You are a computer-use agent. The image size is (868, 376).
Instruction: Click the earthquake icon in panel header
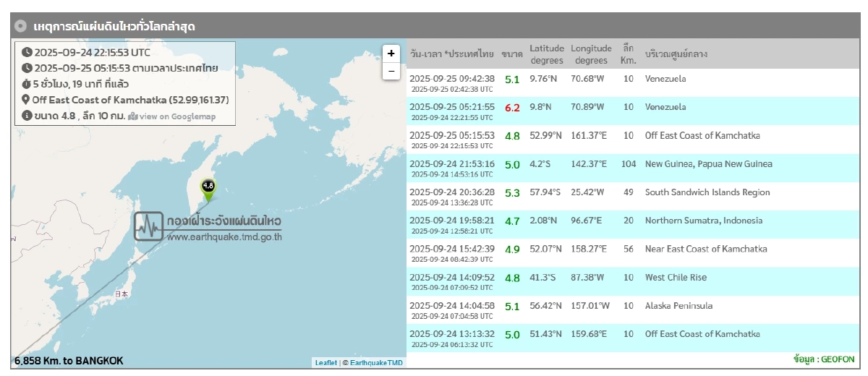pyautogui.click(x=22, y=26)
